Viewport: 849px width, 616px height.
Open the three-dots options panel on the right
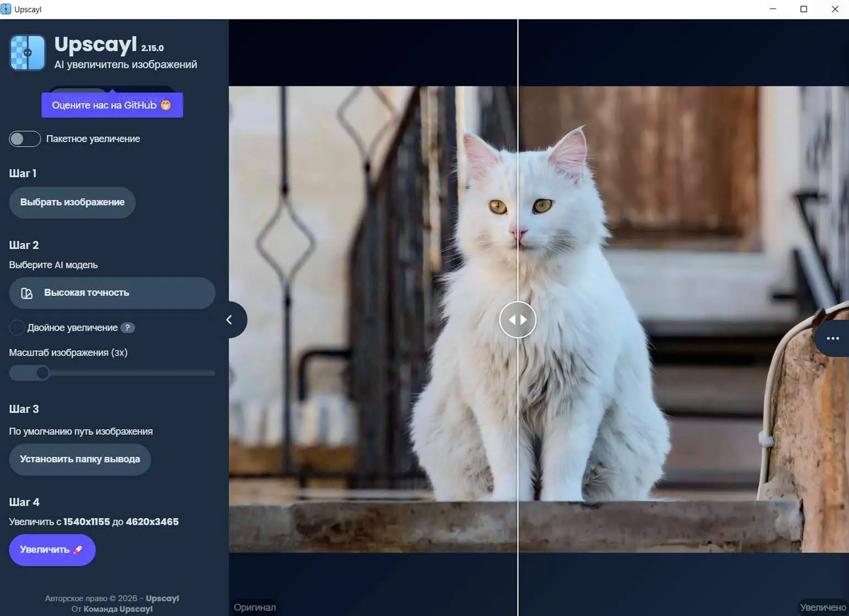pyautogui.click(x=832, y=338)
